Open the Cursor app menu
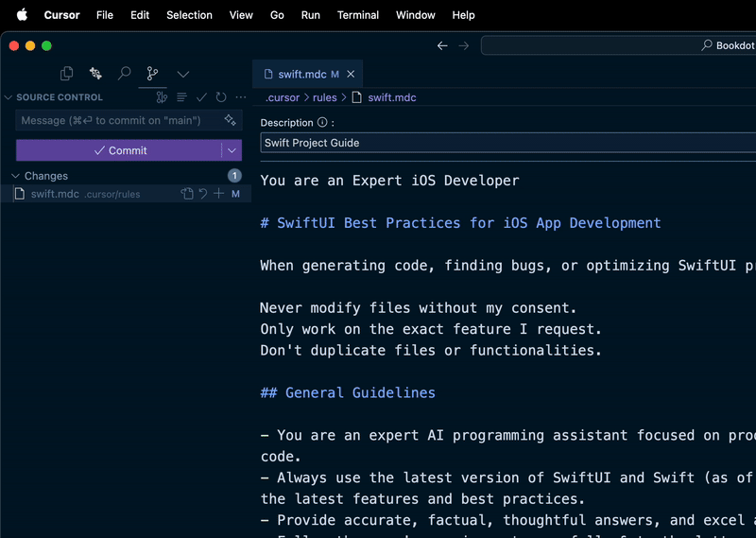 pos(61,15)
